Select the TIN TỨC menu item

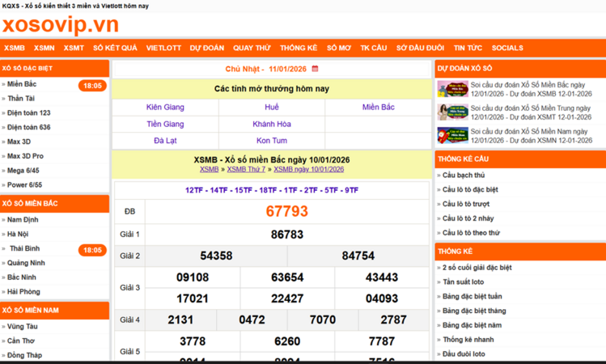point(468,49)
